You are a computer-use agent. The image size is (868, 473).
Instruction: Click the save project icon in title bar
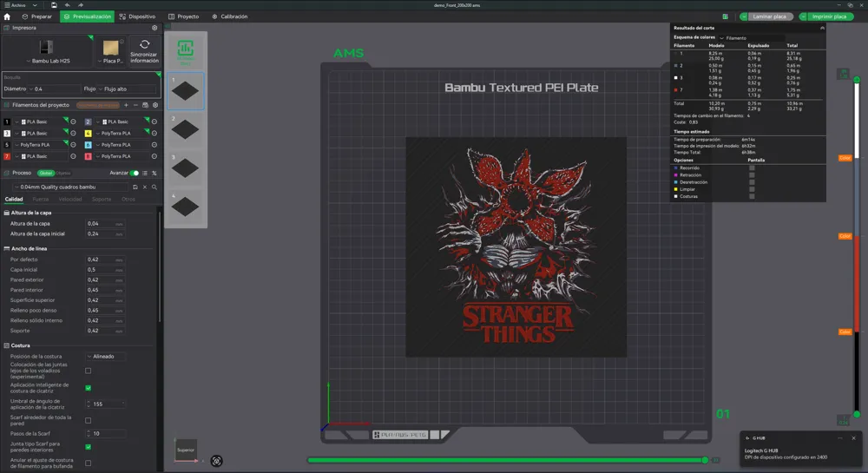click(x=54, y=5)
